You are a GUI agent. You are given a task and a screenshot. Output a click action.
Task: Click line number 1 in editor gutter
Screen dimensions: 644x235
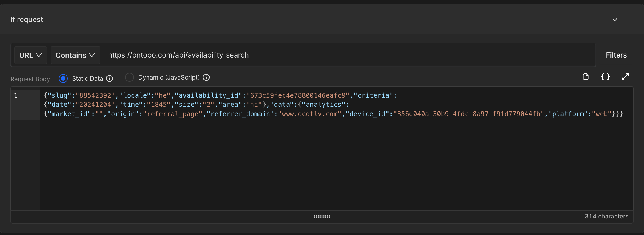pos(16,95)
